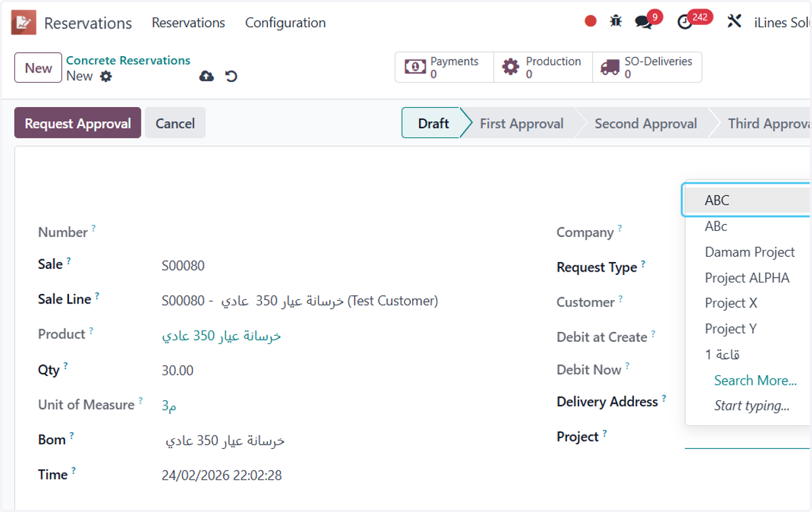Choose قاعة 1 from the dropdown list
Image resolution: width=812 pixels, height=512 pixels.
pyautogui.click(x=747, y=354)
